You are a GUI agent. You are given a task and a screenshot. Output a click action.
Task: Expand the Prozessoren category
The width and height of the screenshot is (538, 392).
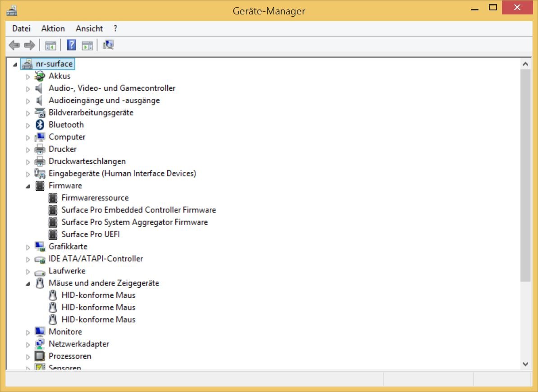click(x=28, y=357)
